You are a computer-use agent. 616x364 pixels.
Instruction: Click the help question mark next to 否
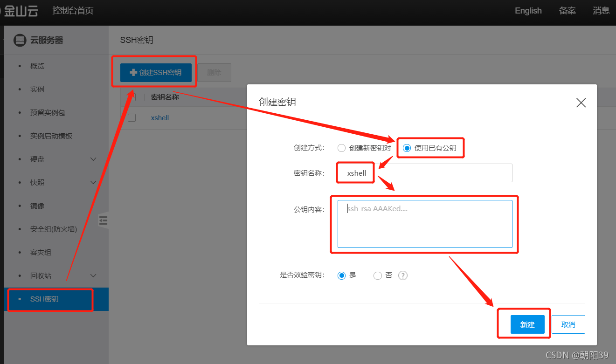403,275
